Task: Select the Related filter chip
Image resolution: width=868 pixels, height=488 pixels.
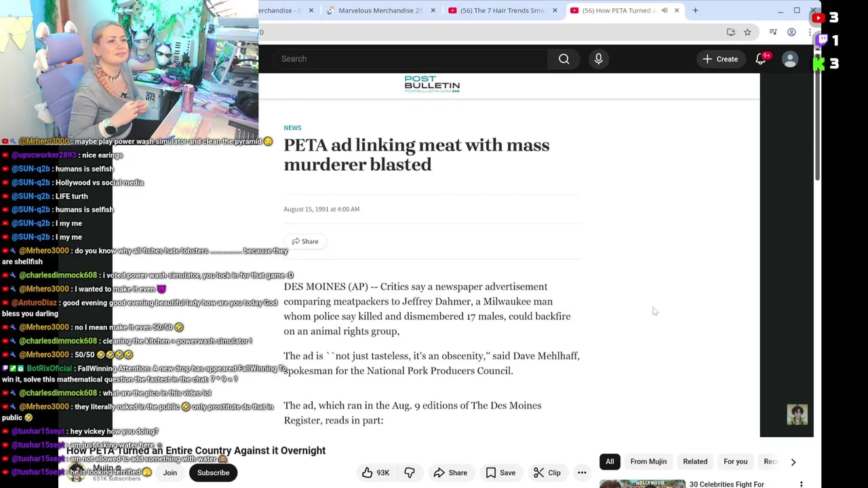Action: coord(695,462)
